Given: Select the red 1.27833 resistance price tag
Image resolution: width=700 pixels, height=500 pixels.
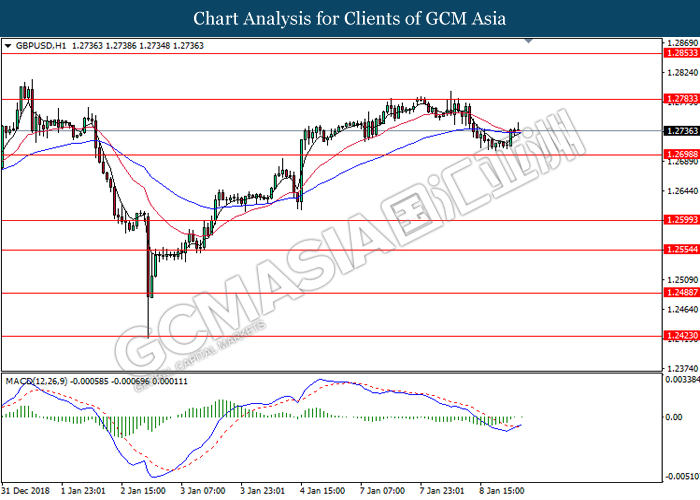Looking at the screenshot, I should tap(679, 100).
